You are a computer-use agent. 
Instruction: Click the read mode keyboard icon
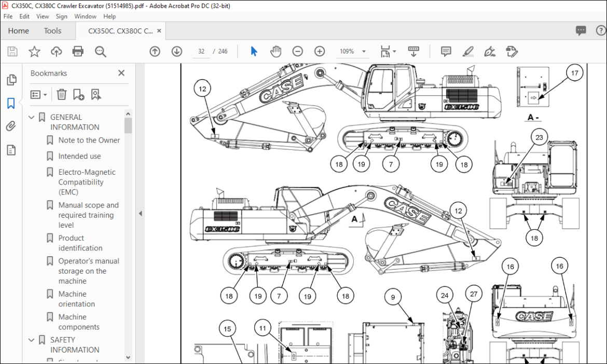[413, 51]
